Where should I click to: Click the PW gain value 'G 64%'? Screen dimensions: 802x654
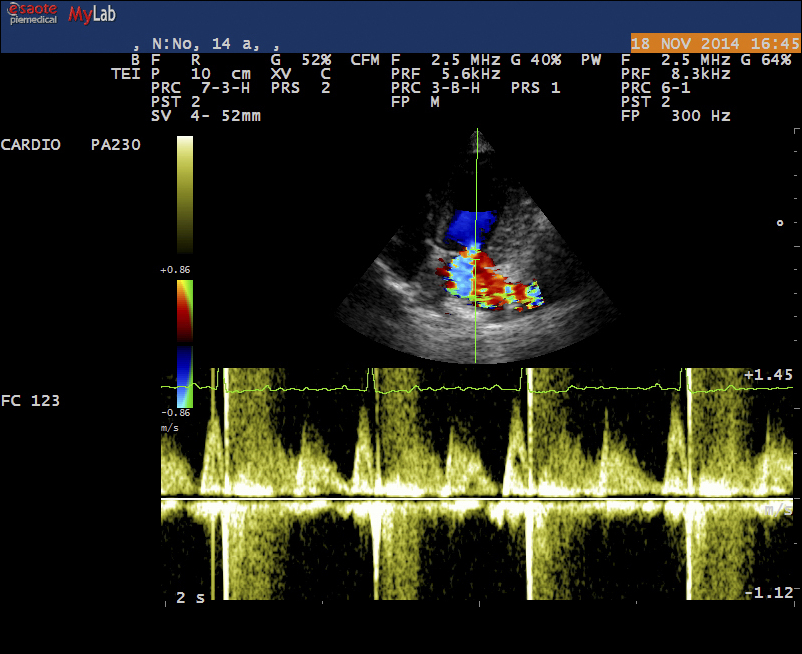pyautogui.click(x=766, y=60)
